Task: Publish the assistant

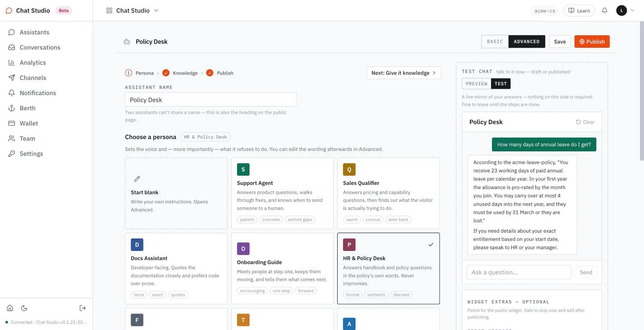Action: click(x=592, y=42)
